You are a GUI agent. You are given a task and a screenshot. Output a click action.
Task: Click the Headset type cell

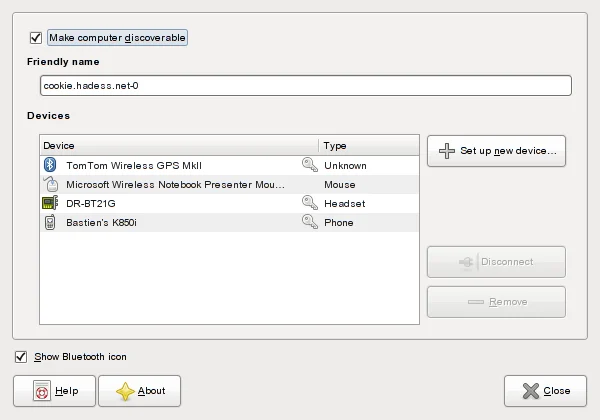[x=345, y=203]
